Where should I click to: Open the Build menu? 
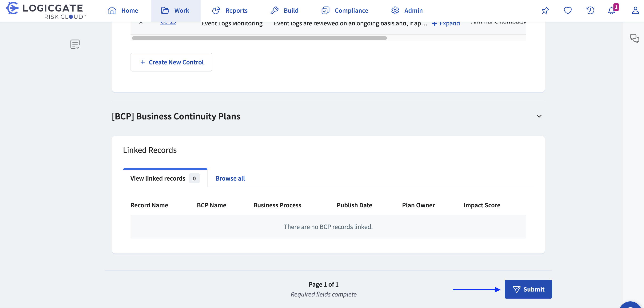tap(285, 11)
